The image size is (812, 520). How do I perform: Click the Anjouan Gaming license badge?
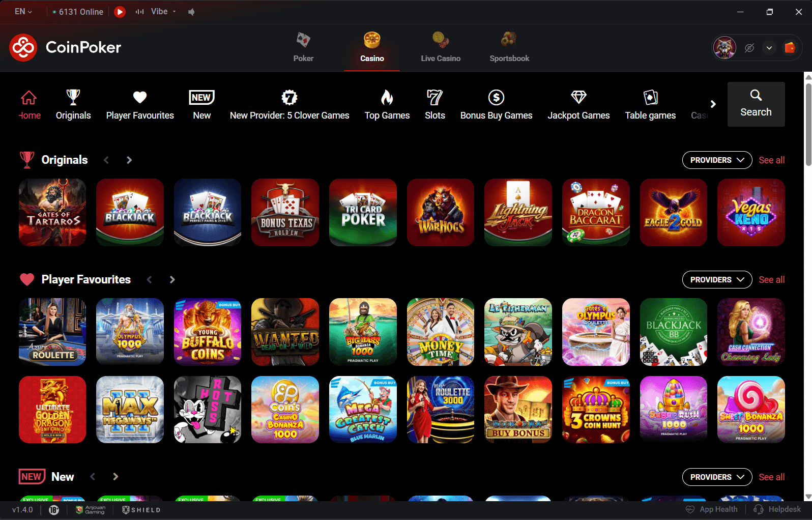[x=91, y=510]
